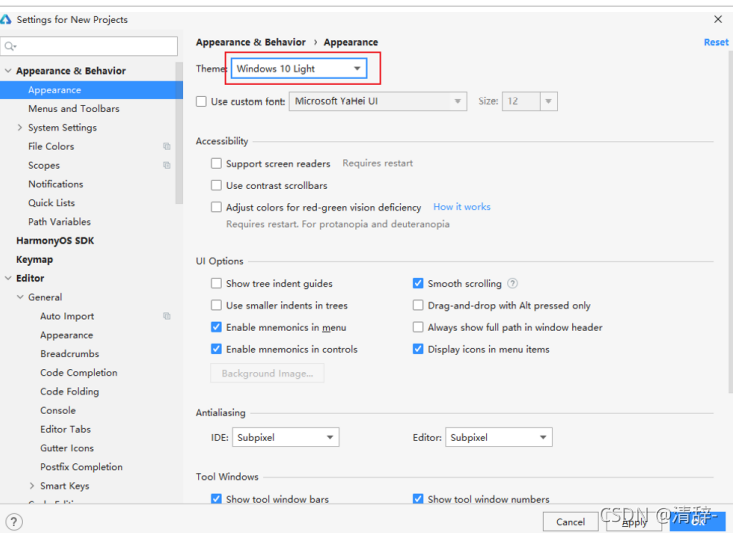Viewport: 733px width, 533px height.
Task: Open Postfix Completion settings
Action: coord(81,467)
